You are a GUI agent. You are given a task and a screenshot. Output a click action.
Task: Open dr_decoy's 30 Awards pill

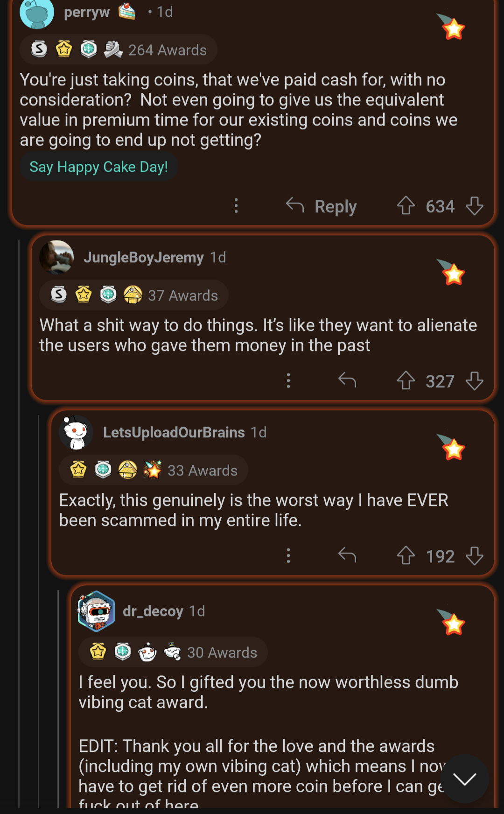pyautogui.click(x=173, y=652)
